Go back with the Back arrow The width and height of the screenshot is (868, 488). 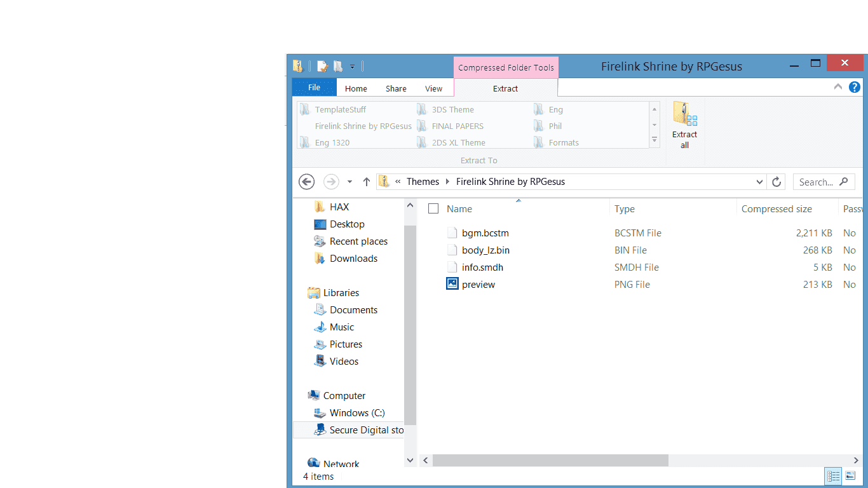click(x=307, y=182)
